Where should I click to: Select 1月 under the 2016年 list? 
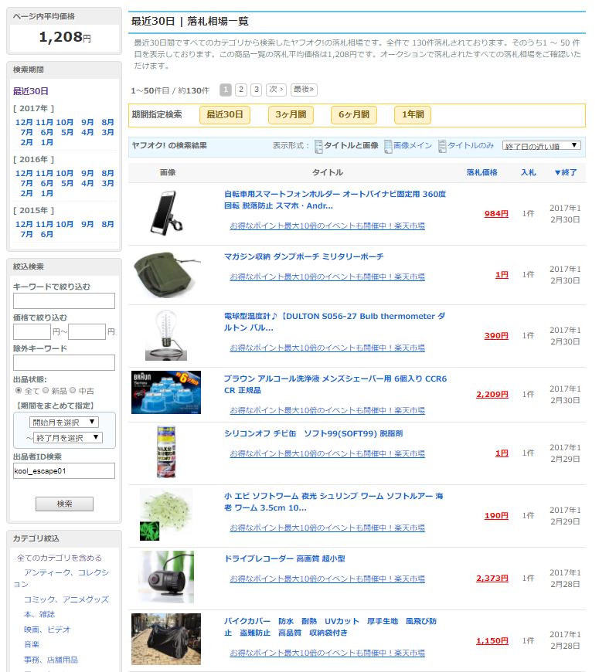[x=47, y=193]
